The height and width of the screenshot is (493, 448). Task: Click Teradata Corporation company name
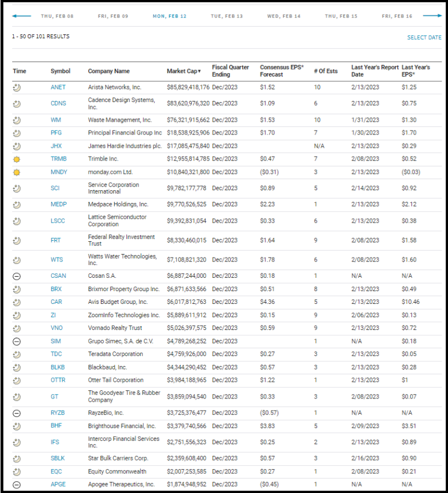[115, 354]
